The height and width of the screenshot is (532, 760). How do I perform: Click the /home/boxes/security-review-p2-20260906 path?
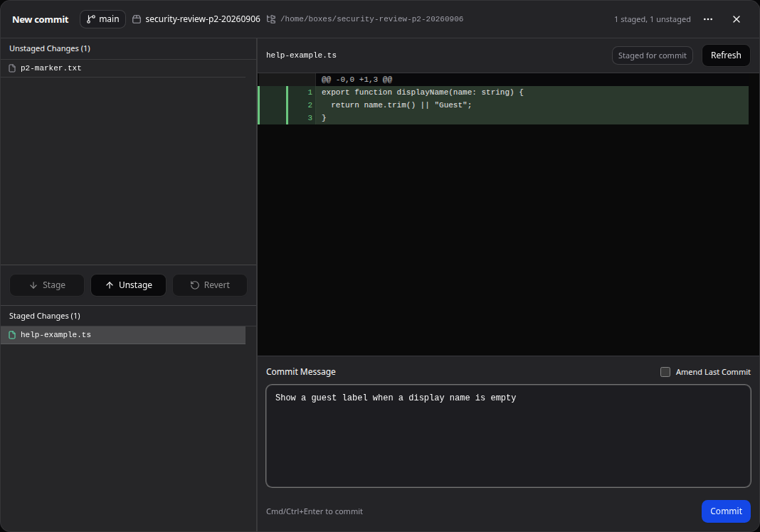pyautogui.click(x=371, y=19)
